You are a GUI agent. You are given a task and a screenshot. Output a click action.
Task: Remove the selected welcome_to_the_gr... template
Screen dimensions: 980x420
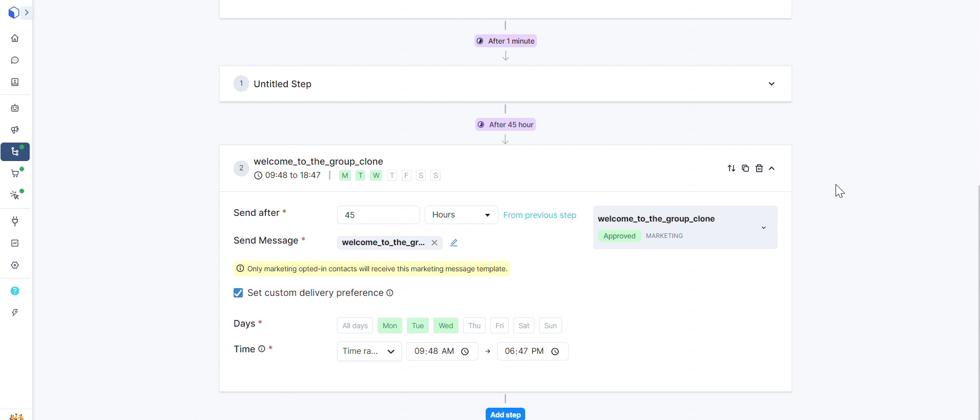point(434,243)
